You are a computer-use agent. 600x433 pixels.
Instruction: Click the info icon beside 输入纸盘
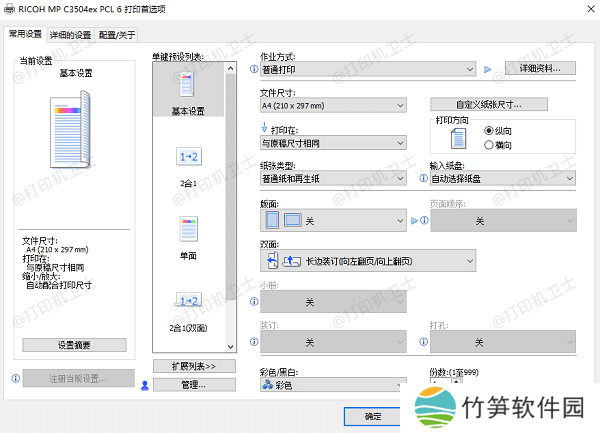pos(424,179)
